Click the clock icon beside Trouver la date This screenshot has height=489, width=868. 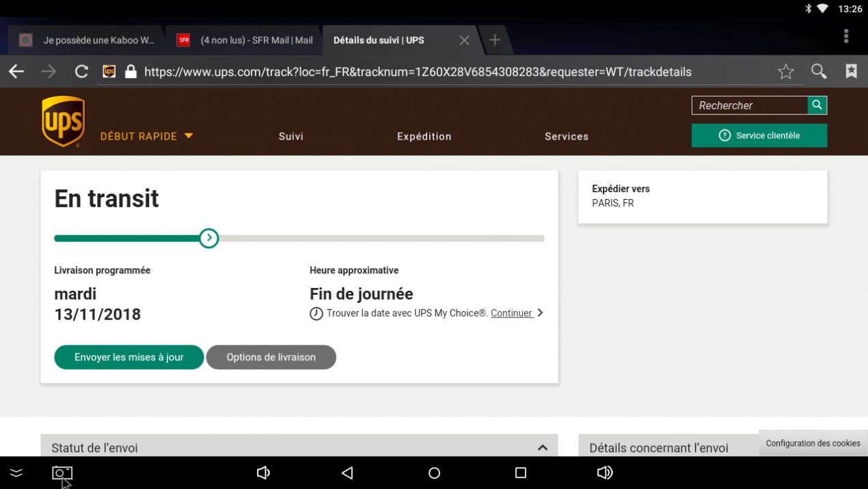(x=316, y=313)
